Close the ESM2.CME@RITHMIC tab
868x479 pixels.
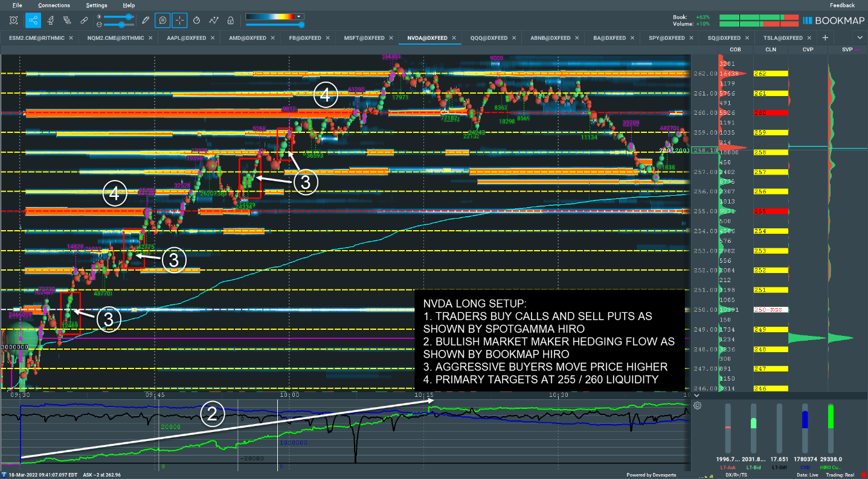[71, 37]
